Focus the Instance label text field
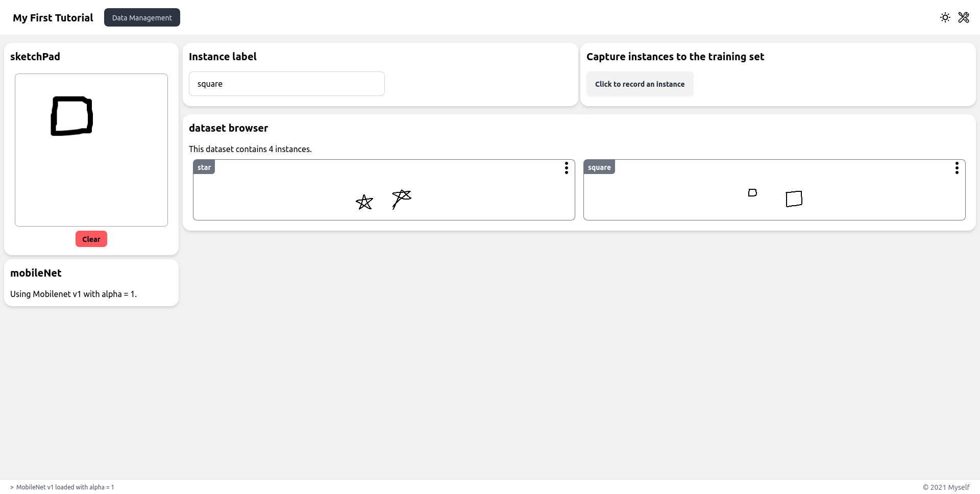The width and height of the screenshot is (980, 494). coord(286,84)
